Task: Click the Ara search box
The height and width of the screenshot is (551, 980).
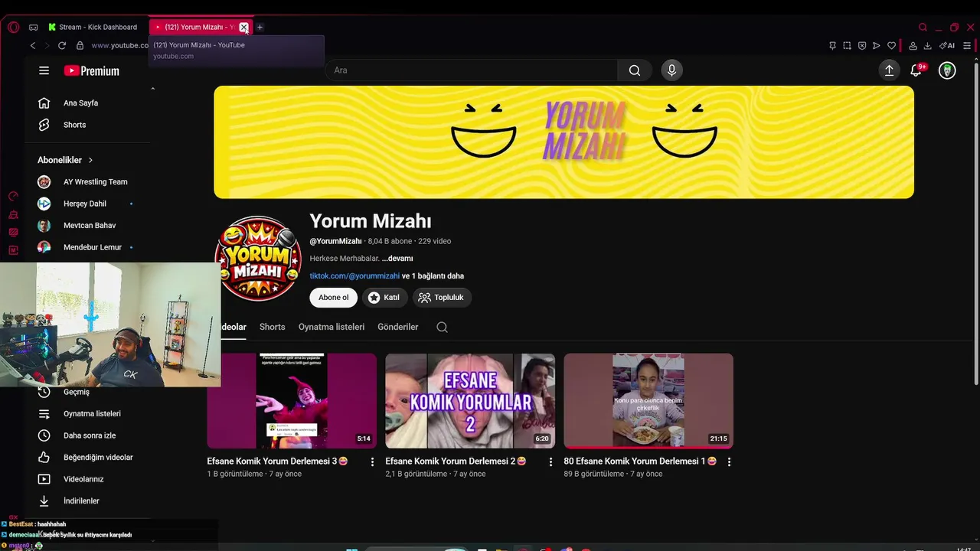Action: (x=471, y=70)
